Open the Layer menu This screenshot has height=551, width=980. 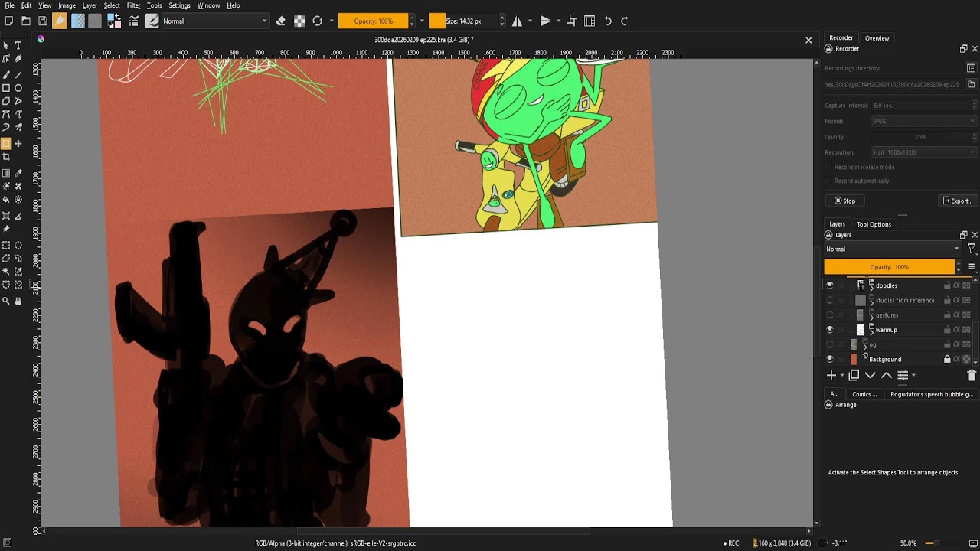[x=90, y=5]
